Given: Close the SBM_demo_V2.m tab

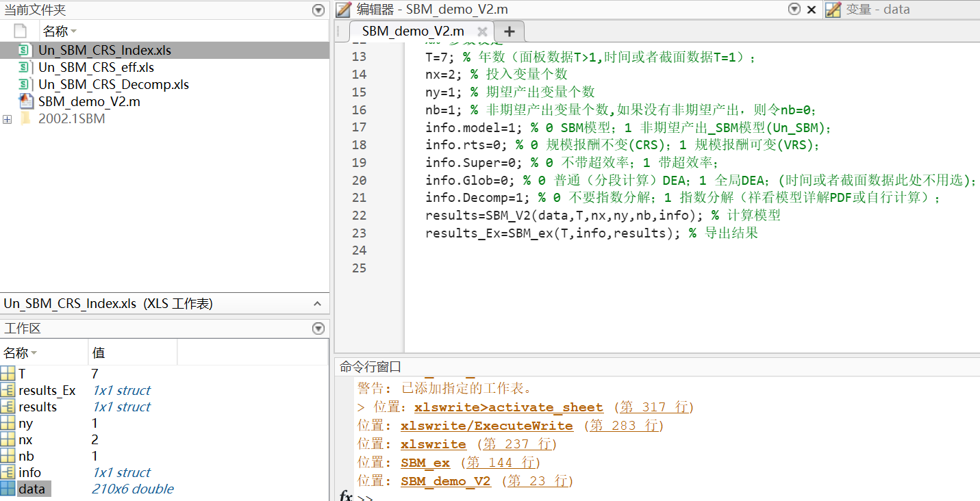Looking at the screenshot, I should pyautogui.click(x=482, y=31).
